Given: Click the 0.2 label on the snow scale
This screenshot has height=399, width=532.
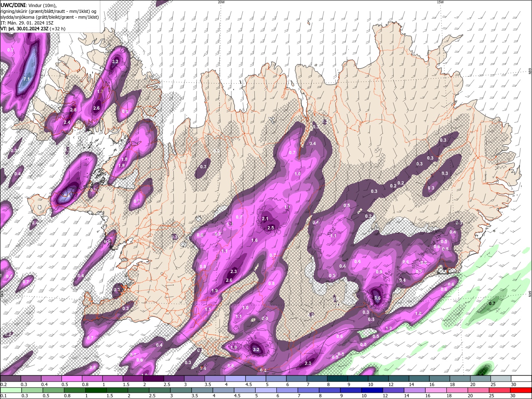Looking at the screenshot, I should (x=3, y=384).
